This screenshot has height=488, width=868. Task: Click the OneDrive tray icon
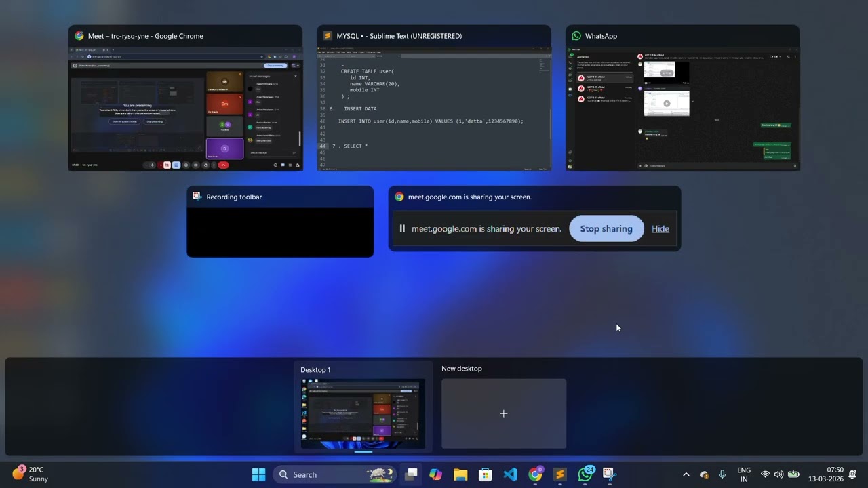pos(704,474)
